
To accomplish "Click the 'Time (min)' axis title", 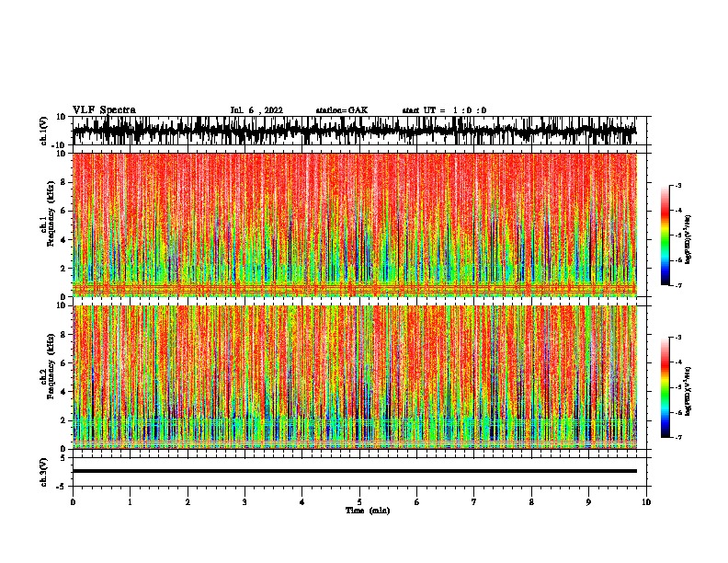I will pos(368,511).
